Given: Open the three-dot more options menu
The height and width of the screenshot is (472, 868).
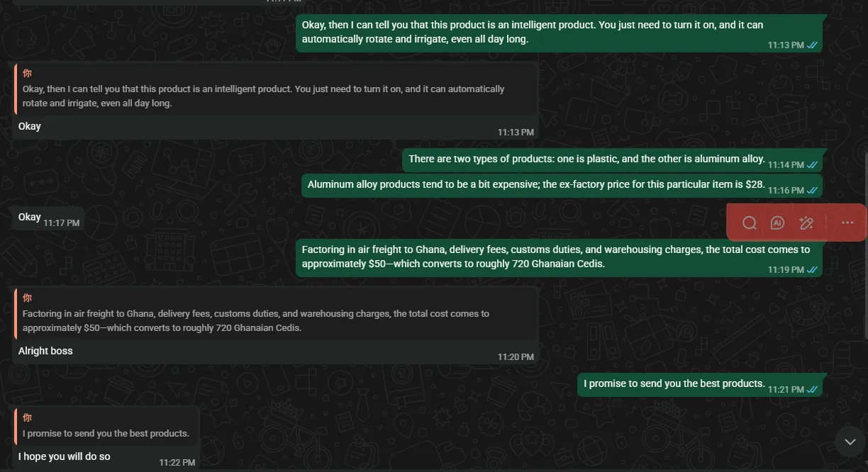Looking at the screenshot, I should pos(847,223).
